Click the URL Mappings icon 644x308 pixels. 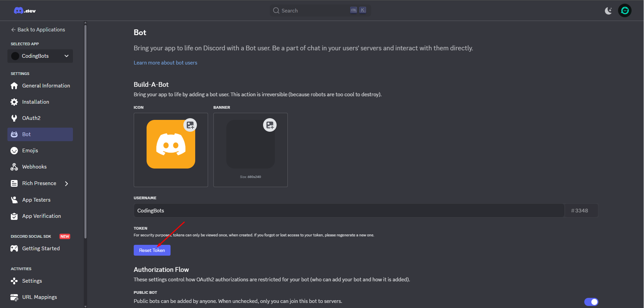[14, 297]
